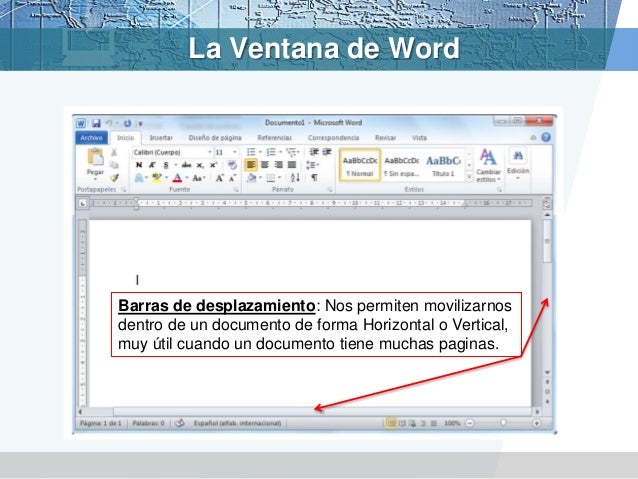Open the Customize Quick Access Toolbar arrow

(140, 124)
